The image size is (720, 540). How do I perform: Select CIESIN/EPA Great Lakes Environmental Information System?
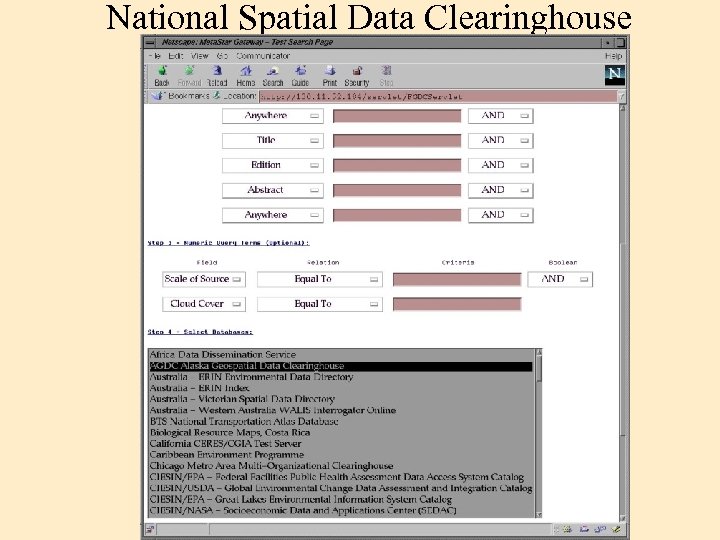coord(341,499)
